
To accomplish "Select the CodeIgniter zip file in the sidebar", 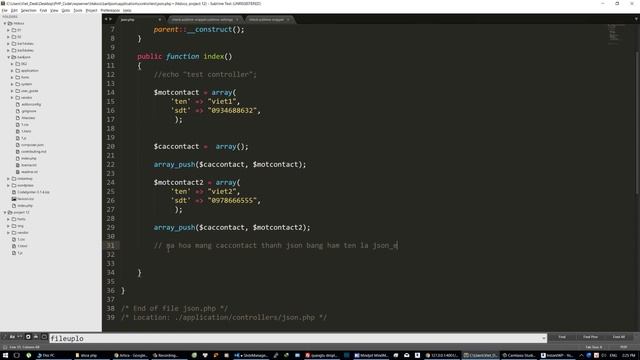I will point(33,192).
